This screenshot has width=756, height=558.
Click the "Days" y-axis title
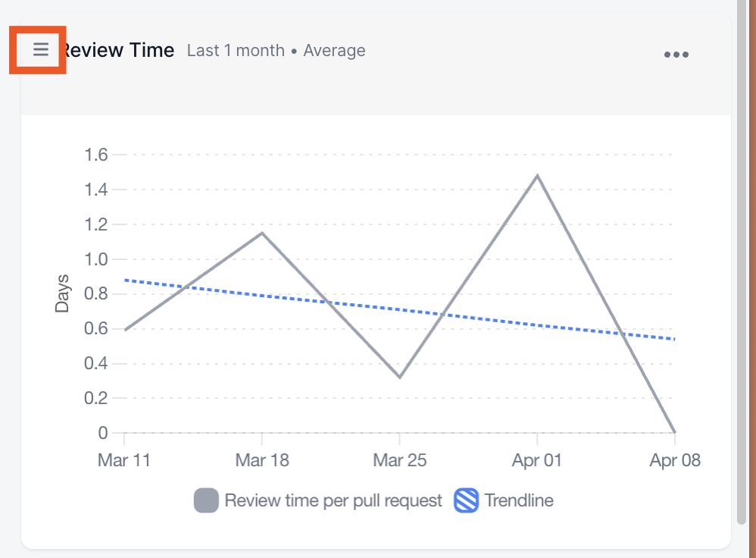point(62,293)
